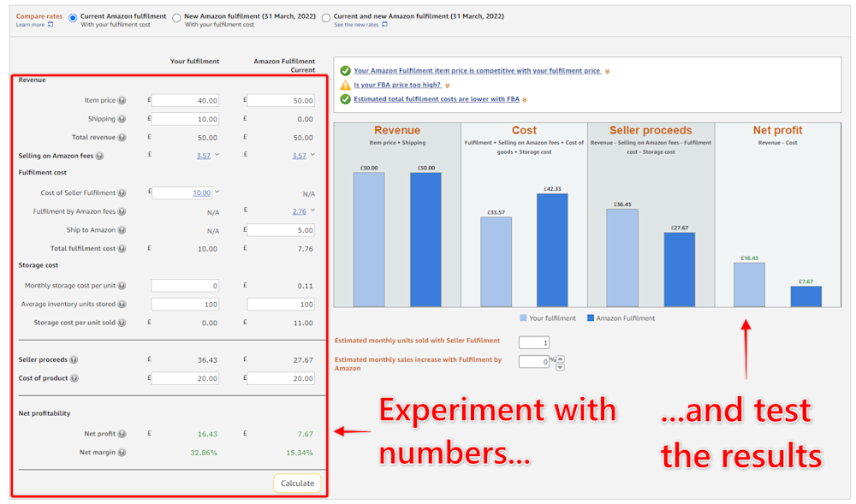This screenshot has height=504, width=856.
Task: Open help icon beside Net margin
Action: (x=122, y=453)
